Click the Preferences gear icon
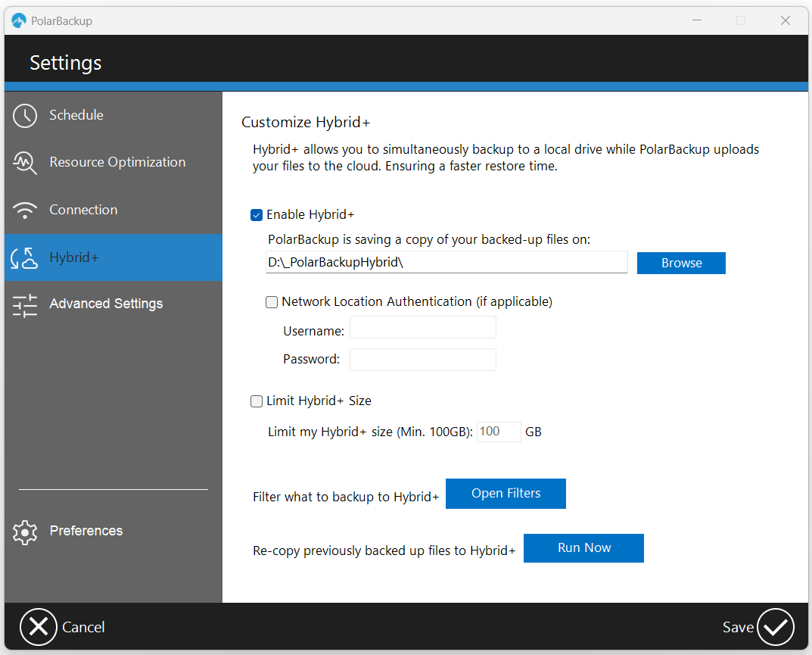 coord(24,532)
